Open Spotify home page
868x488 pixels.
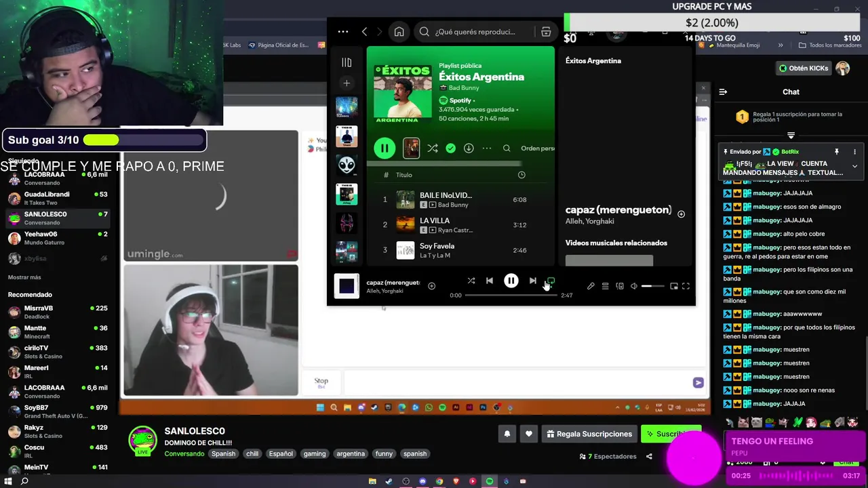pyautogui.click(x=399, y=32)
